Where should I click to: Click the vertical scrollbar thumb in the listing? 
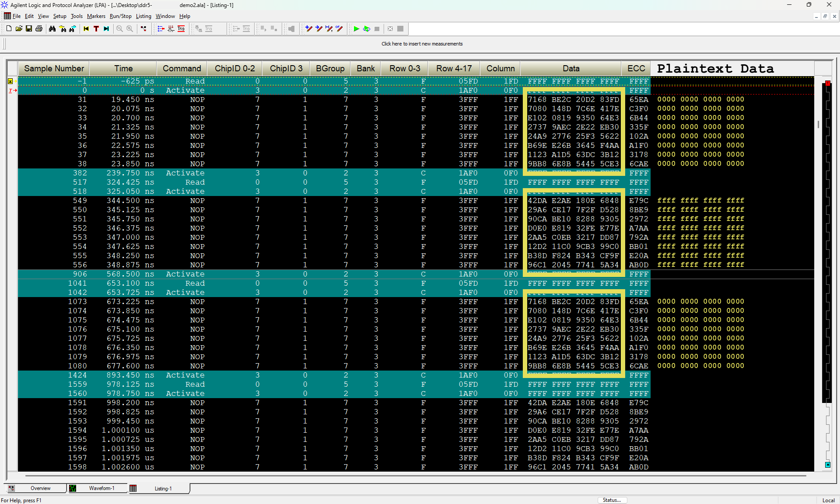(818, 124)
